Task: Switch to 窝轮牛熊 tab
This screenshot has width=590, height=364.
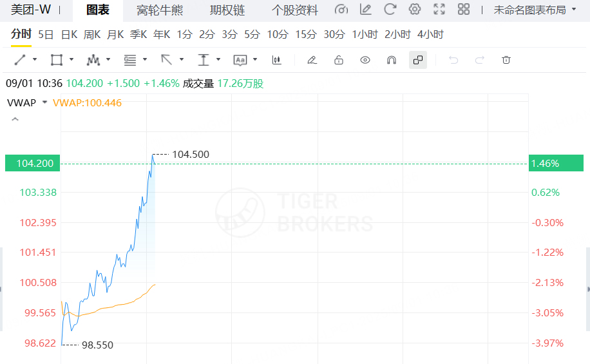Action: click(160, 10)
